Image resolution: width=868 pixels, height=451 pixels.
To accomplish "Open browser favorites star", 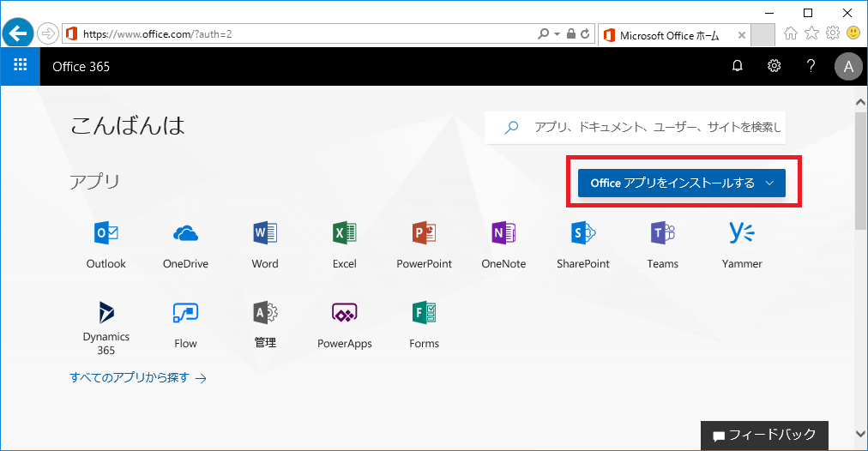I will [x=811, y=33].
